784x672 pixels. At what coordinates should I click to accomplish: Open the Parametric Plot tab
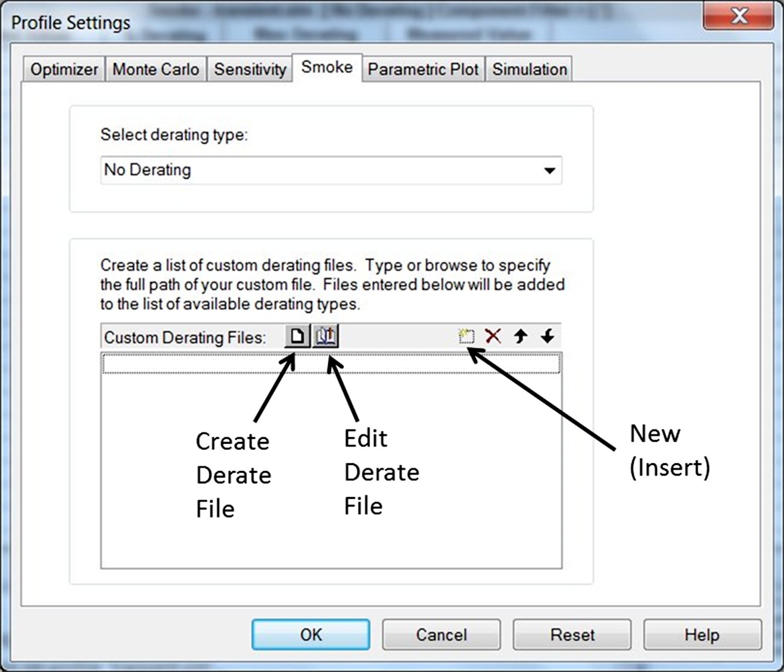point(423,70)
